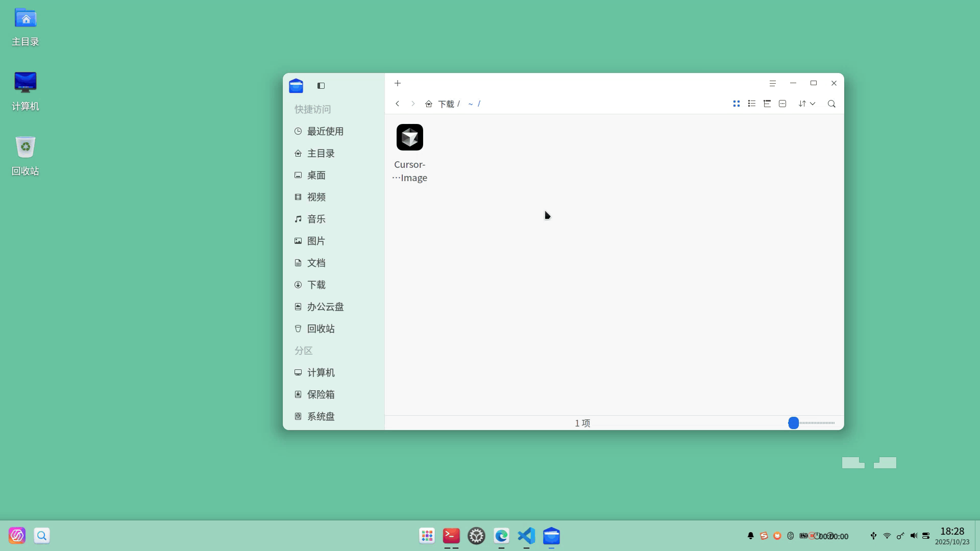Open 系统盘 in sidebar
The width and height of the screenshot is (980, 551).
[x=333, y=416]
